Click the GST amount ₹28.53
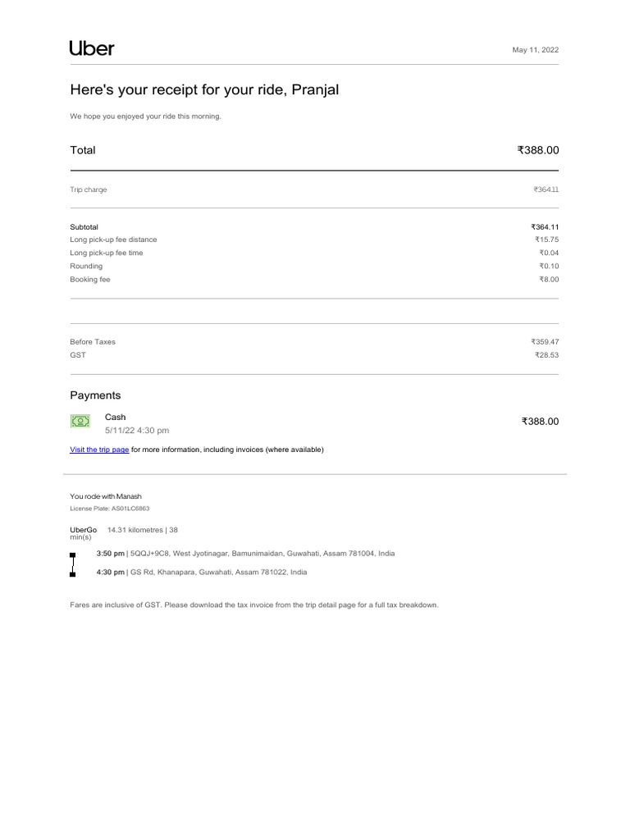The image size is (630, 840). (546, 355)
